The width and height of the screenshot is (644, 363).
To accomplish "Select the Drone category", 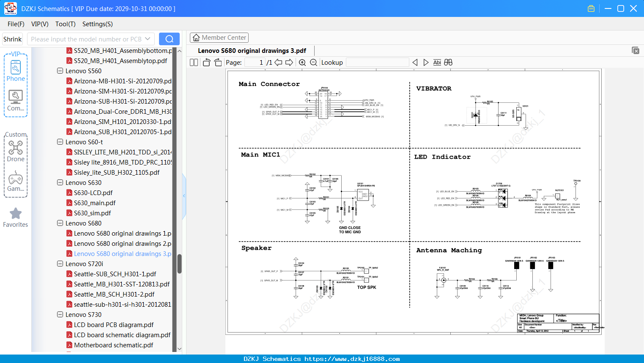I will [16, 151].
